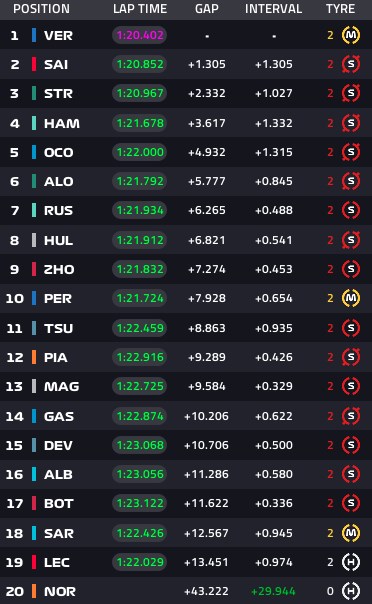Screen dimensions: 372x604
Task: Click Leclerc's hard tyre icon
Action: [x=351, y=562]
